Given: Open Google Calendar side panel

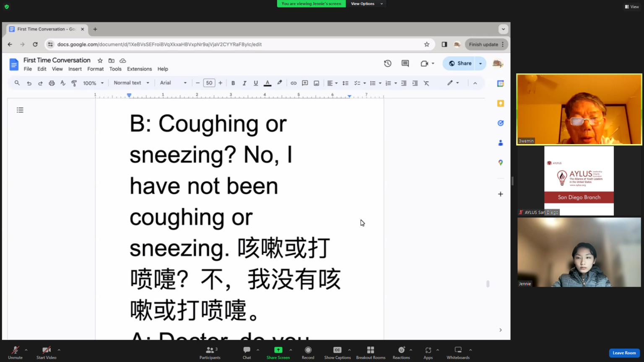Looking at the screenshot, I should (500, 83).
